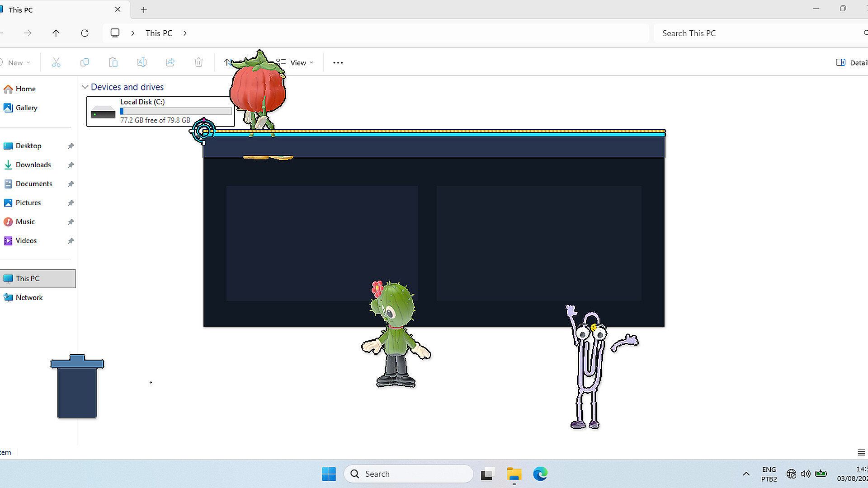868x488 pixels.
Task: Unpin Desktop using its pin icon
Action: [x=71, y=146]
